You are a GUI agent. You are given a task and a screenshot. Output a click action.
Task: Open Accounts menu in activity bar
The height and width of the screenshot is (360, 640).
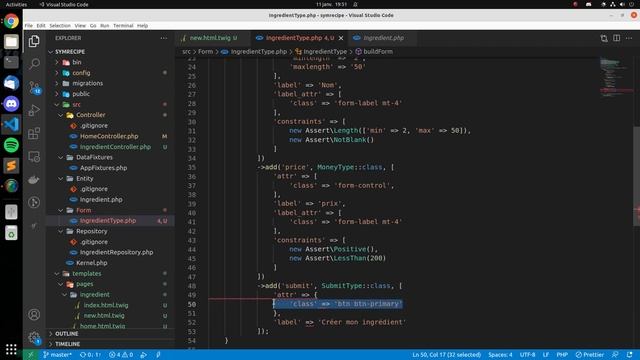coord(34,314)
